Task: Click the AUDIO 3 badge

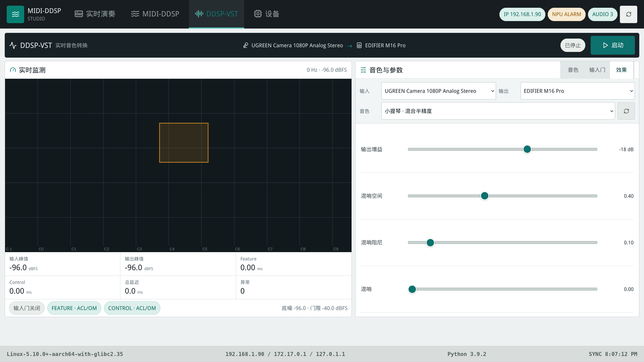Action: pyautogui.click(x=602, y=14)
